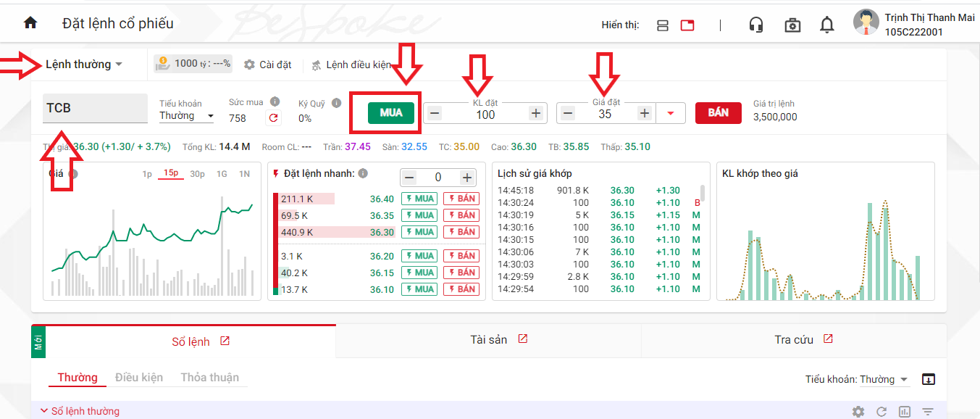Select the 15p chart timeframe
Viewport: 980px width, 419px height.
[x=171, y=173]
